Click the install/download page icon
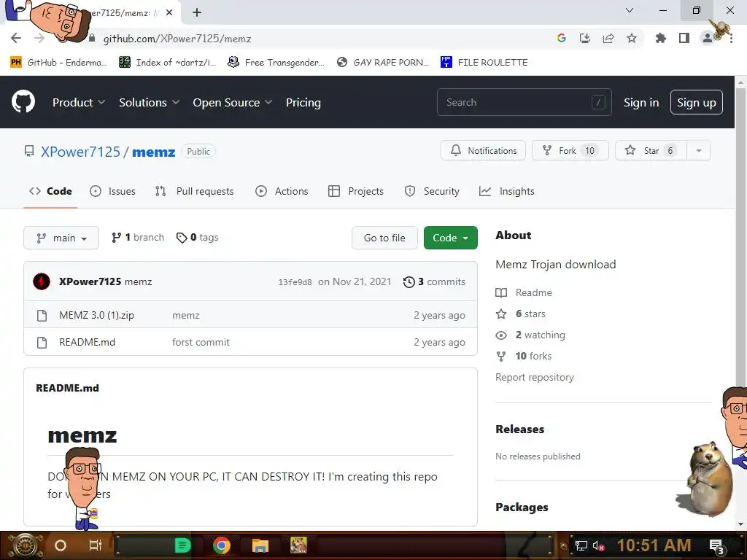 point(585,38)
